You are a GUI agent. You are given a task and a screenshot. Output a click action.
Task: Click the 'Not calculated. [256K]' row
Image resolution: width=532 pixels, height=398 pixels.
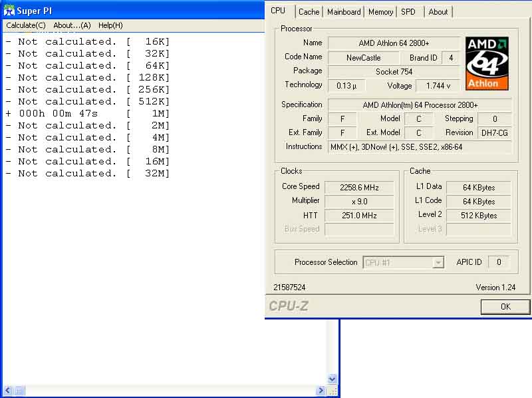(x=88, y=89)
